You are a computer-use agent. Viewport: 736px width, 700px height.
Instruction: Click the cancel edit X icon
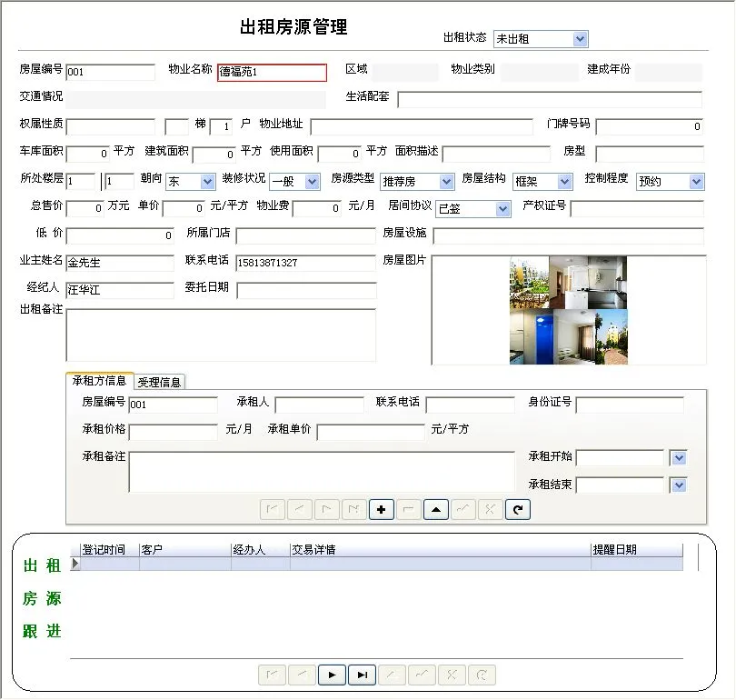(490, 509)
